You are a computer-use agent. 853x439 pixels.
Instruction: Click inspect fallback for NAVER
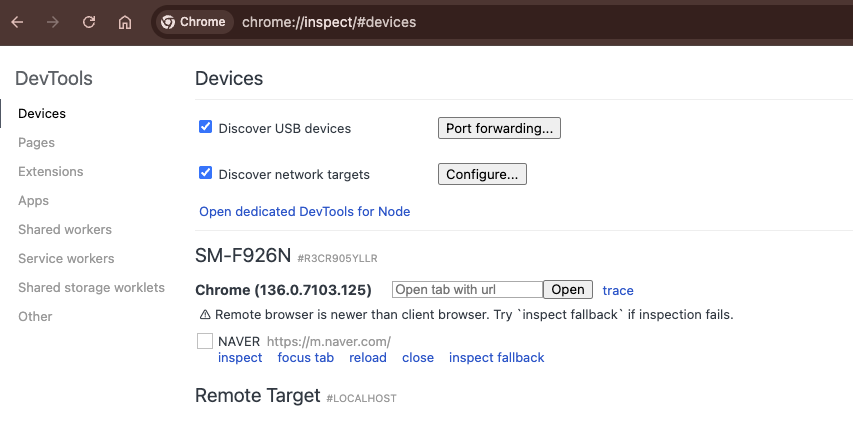[x=497, y=357]
